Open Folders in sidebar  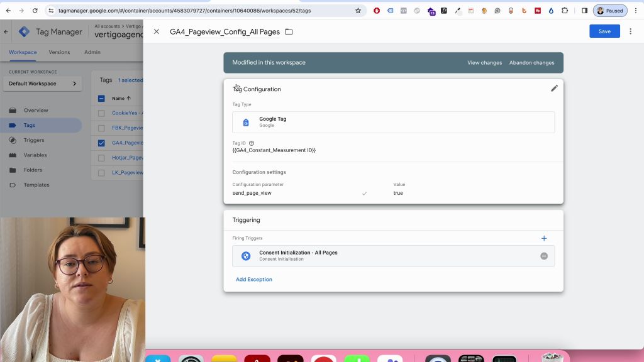(33, 170)
